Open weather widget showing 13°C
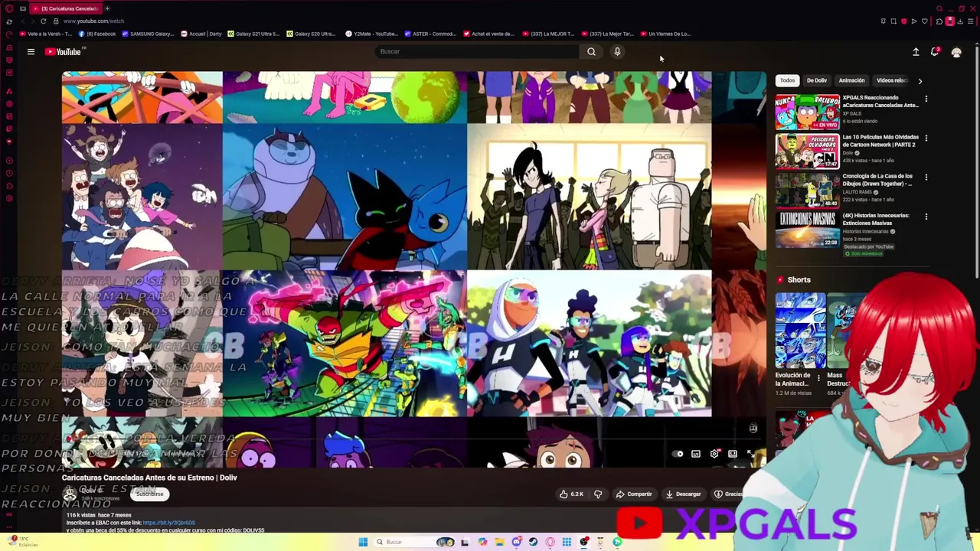980x551 pixels. 21,542
